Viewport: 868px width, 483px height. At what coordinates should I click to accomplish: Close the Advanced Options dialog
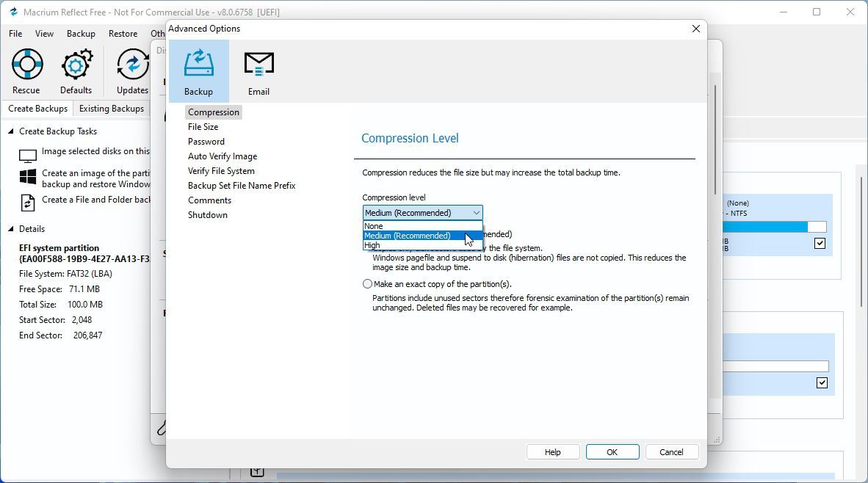pos(696,29)
